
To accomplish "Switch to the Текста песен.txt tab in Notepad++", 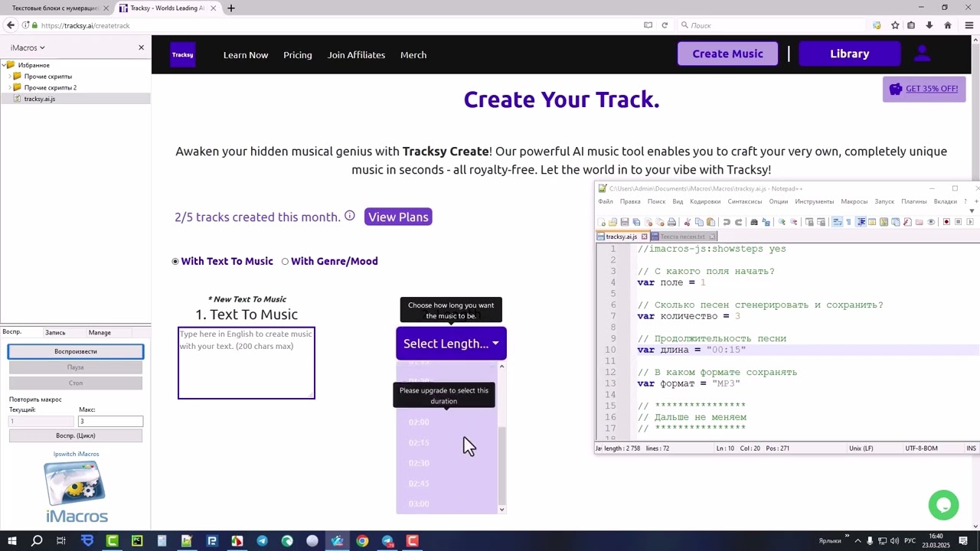I will coord(683,236).
